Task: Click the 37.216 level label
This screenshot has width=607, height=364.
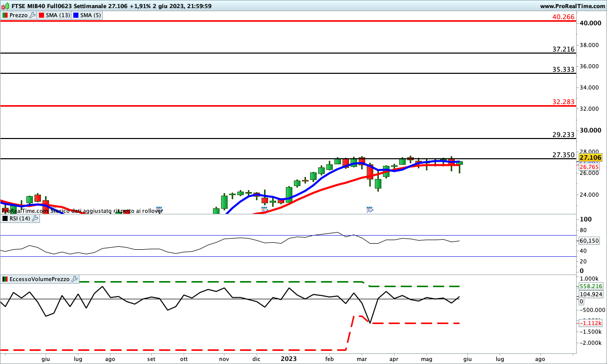Action: [x=563, y=49]
